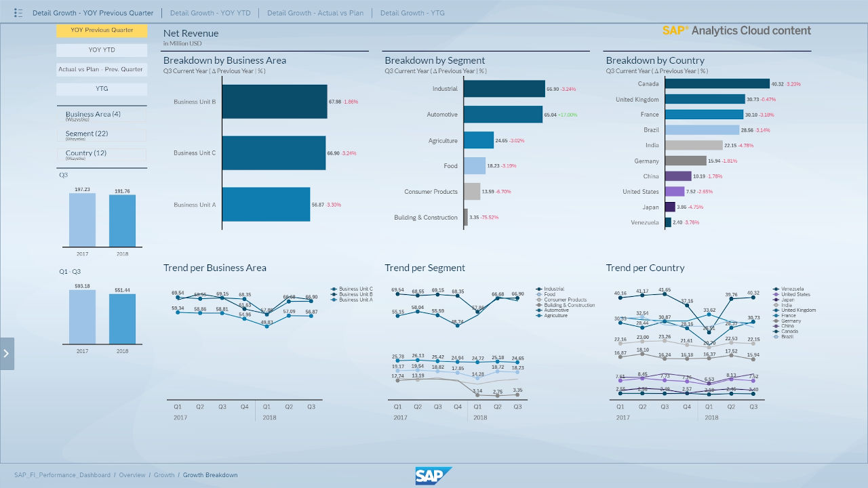Click the SAP logo at the page bottom
Image resolution: width=868 pixels, height=488 pixels.
(433, 475)
